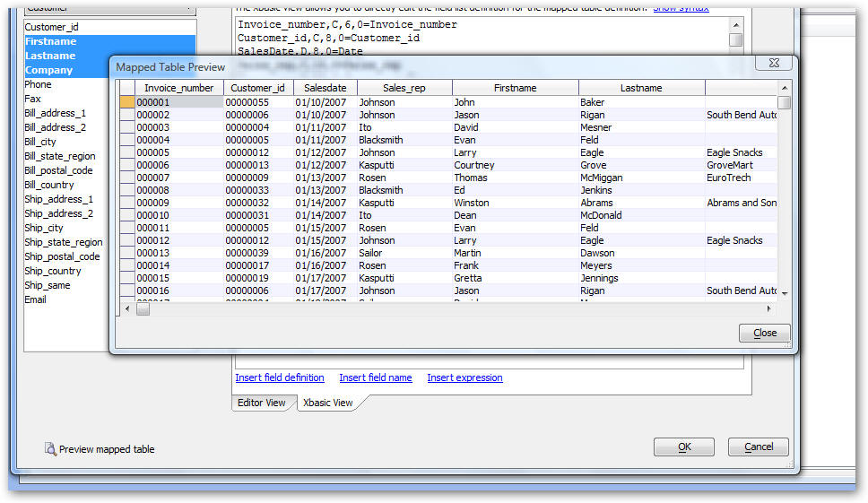Select Ship_postal_code in the field list
This screenshot has height=503, width=868.
point(66,257)
